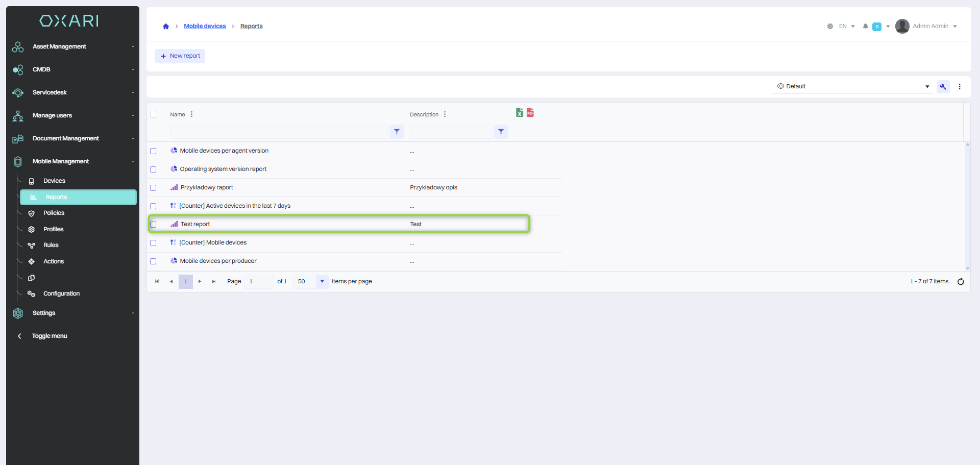Go to home via house icon
This screenshot has width=980, height=465.
pyautogui.click(x=166, y=27)
